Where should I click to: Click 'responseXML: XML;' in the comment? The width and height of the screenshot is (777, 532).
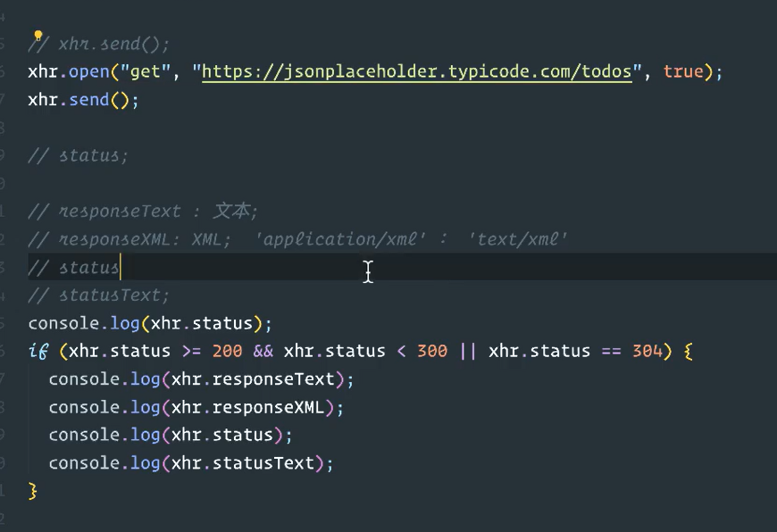pos(145,240)
